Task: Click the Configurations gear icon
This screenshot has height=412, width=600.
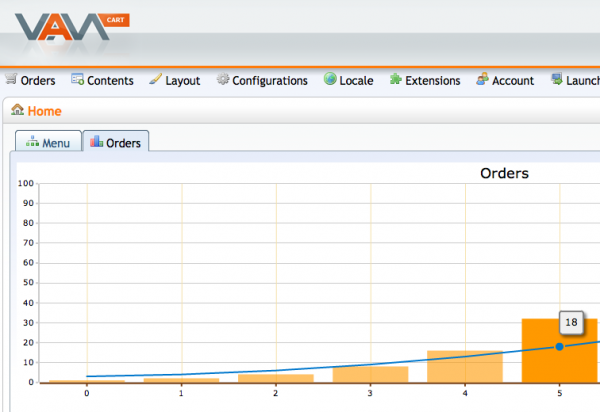Action: pos(223,79)
